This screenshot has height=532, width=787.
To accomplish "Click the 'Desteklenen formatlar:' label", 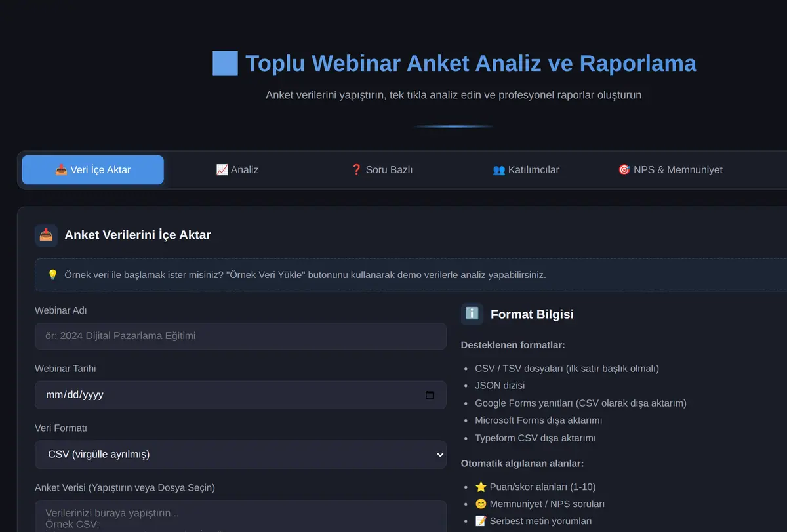I will coord(513,345).
